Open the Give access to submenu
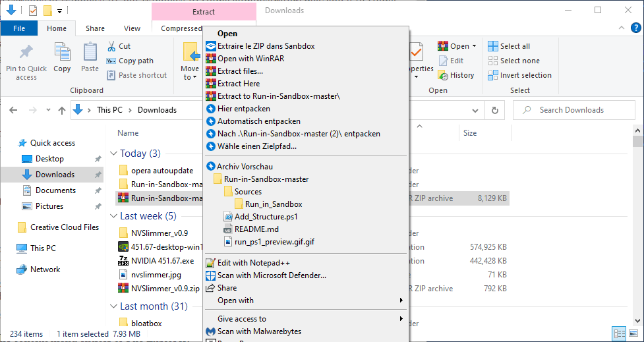This screenshot has height=342, width=644. tap(306, 318)
